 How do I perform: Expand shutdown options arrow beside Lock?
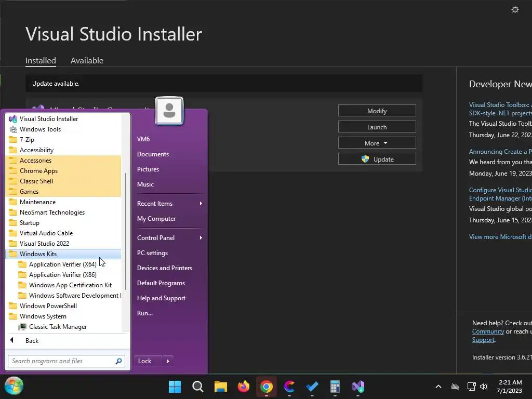[x=168, y=361]
